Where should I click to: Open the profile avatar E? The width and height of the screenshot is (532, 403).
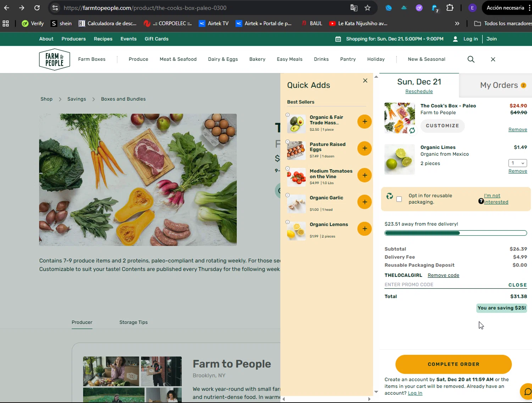coord(472,8)
